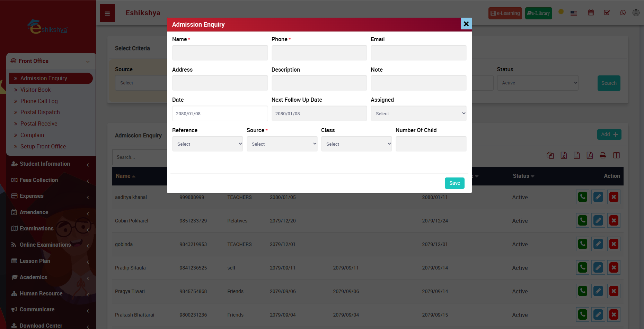Open the Class dropdown
The height and width of the screenshot is (329, 644).
[x=356, y=144]
